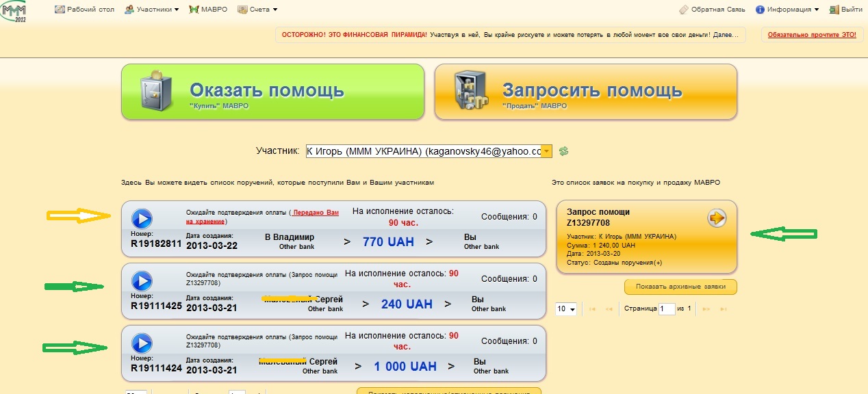
Task: Open the Участник combo box dropdown arrow
Action: pos(546,151)
